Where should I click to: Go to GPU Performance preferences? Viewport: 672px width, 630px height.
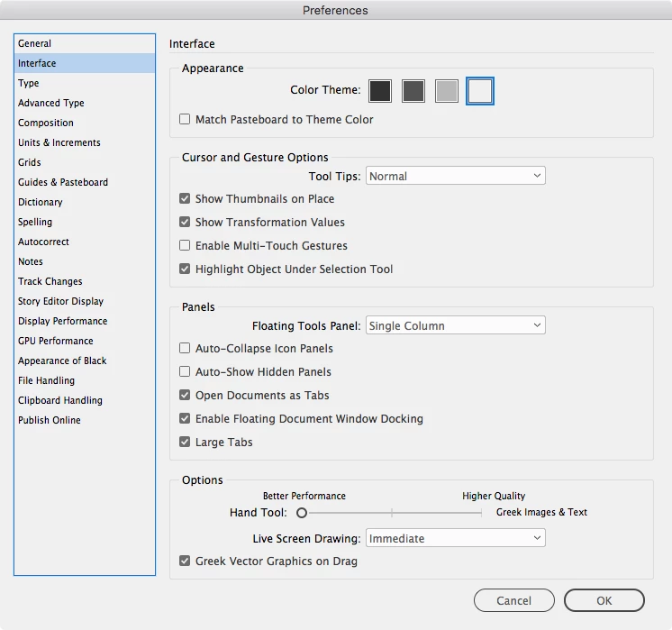85,341
